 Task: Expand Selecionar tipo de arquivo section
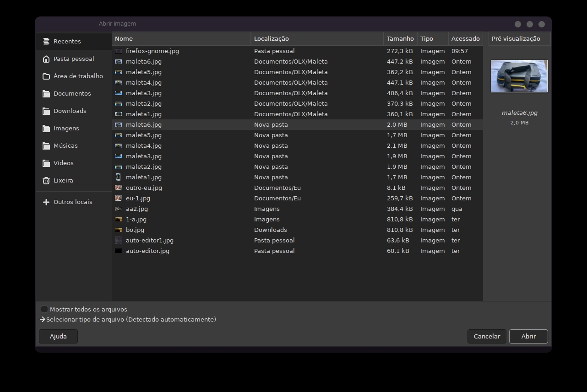[x=43, y=320]
